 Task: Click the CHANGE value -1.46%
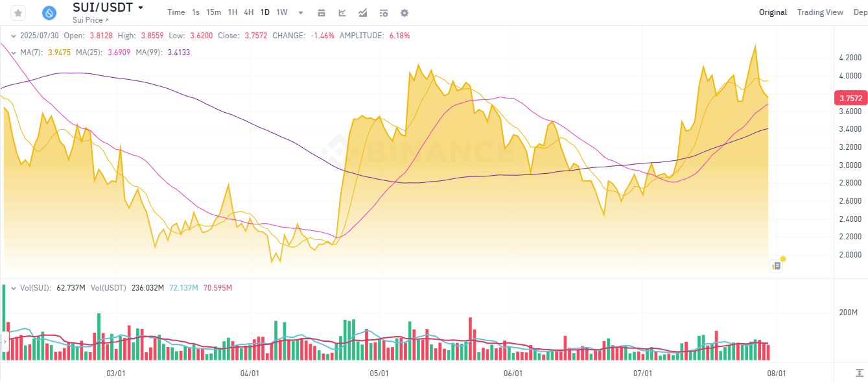click(x=322, y=36)
